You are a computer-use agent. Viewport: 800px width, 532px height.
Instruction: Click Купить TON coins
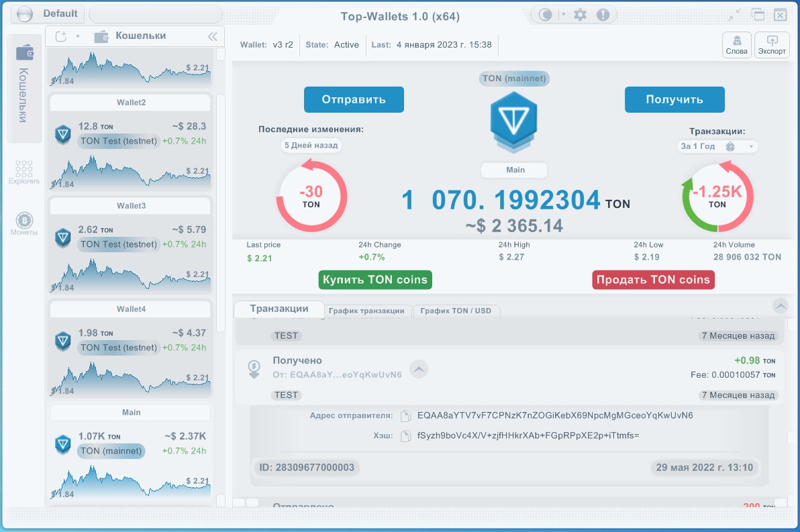tap(375, 280)
